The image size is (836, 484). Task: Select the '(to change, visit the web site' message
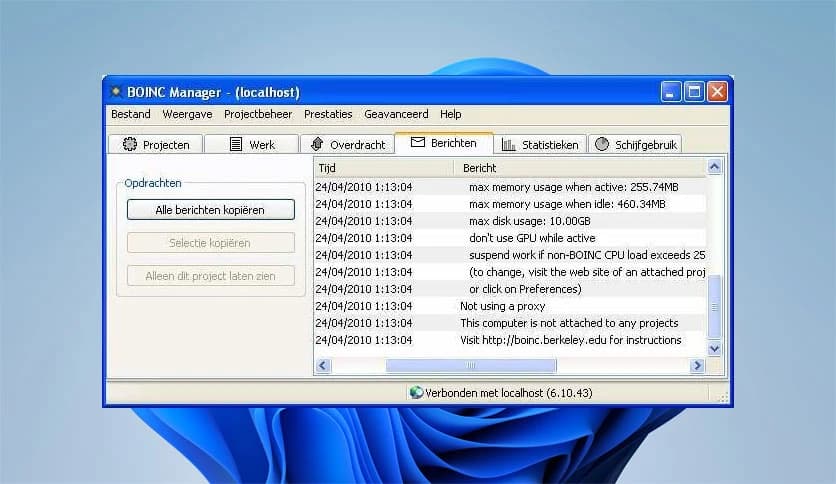(510, 272)
